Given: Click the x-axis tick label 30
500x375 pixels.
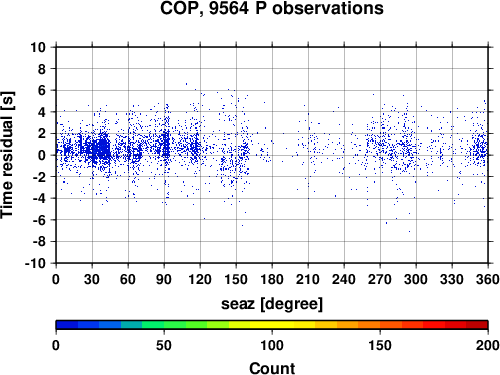Looking at the screenshot, I should 92,279.
